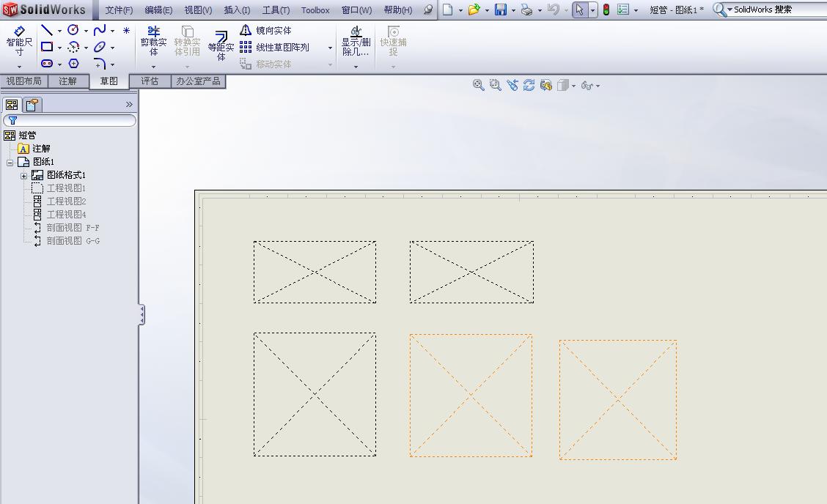Switch to the 办公室产品 tab

[x=198, y=81]
